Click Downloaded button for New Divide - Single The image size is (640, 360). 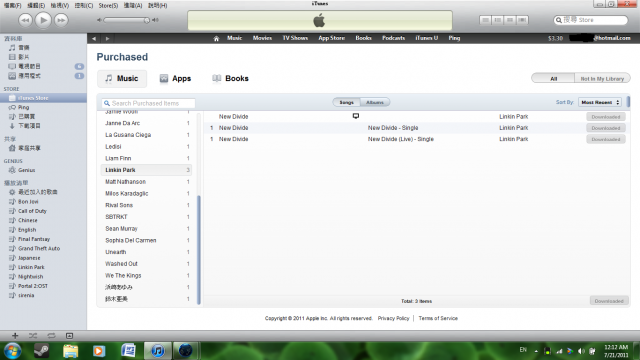coord(606,128)
